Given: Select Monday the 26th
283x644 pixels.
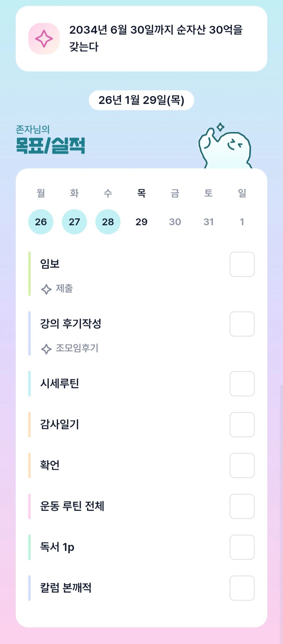Looking at the screenshot, I should coord(41,222).
